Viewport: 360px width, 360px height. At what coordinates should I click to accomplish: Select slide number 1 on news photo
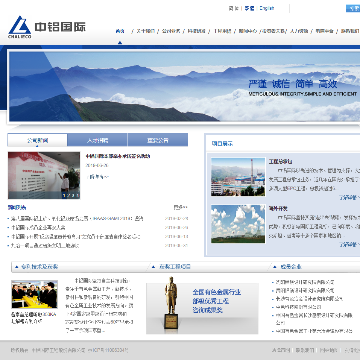(x=64, y=196)
